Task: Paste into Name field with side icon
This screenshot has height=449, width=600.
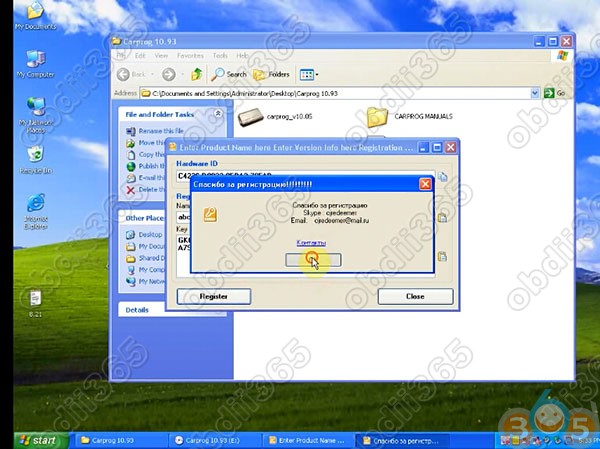Action: pyautogui.click(x=442, y=217)
